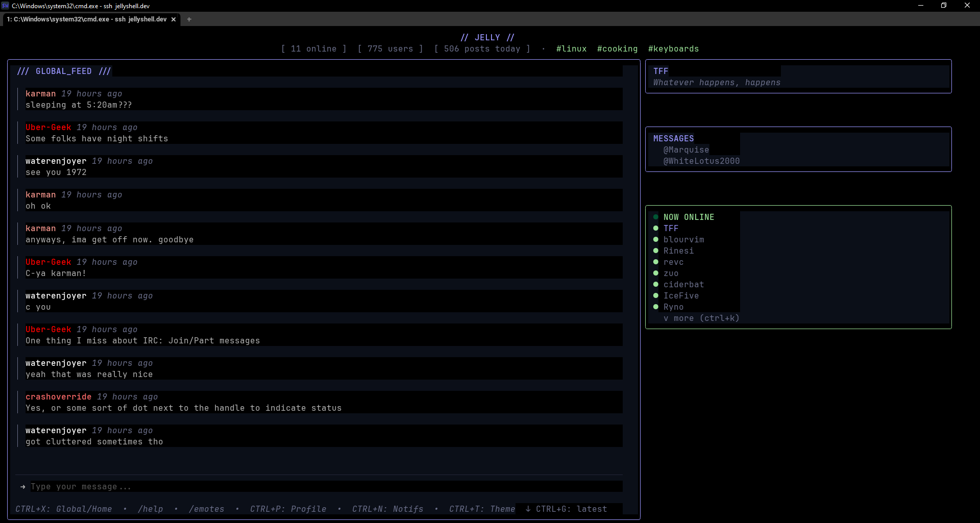Click the message typing field
This screenshot has width=980, height=523.
[x=204, y=487]
